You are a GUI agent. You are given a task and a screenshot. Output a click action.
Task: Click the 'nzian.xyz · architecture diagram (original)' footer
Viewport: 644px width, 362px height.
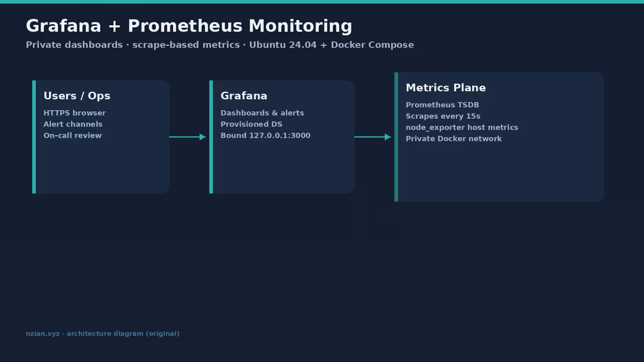[103, 334]
